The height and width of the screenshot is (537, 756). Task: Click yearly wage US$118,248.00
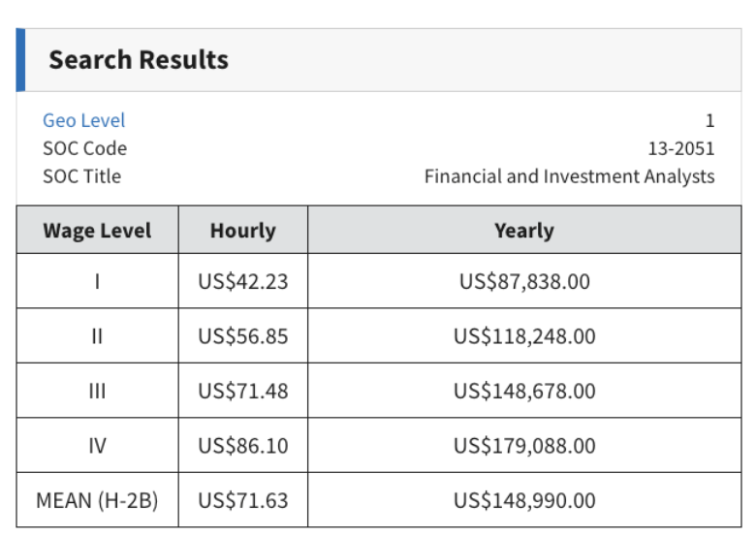point(523,336)
